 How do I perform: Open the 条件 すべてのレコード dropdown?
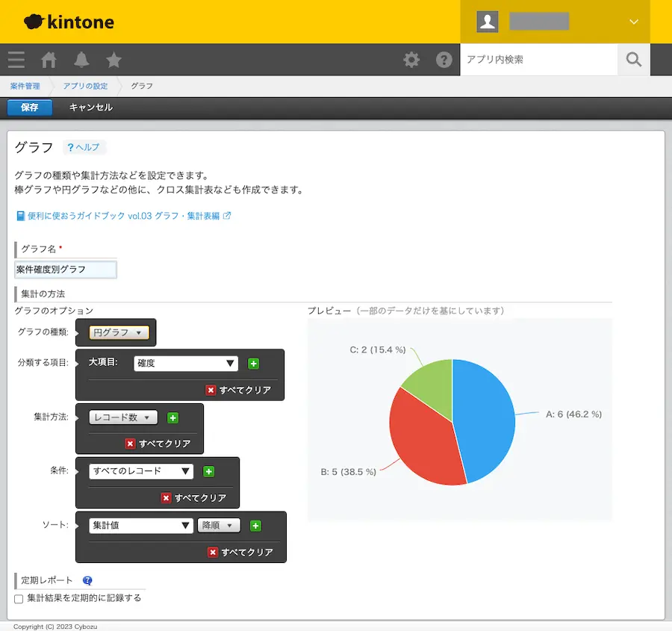click(x=140, y=471)
